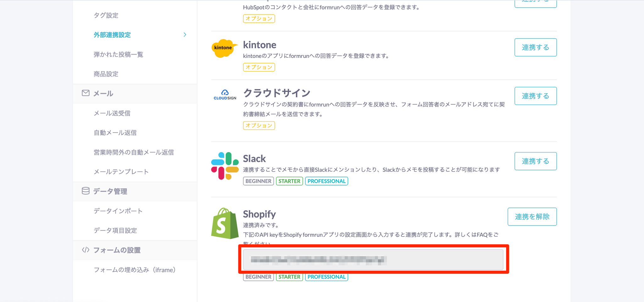Open タグ設定 in the sidebar
Viewport: 644px width, 302px height.
pos(106,15)
